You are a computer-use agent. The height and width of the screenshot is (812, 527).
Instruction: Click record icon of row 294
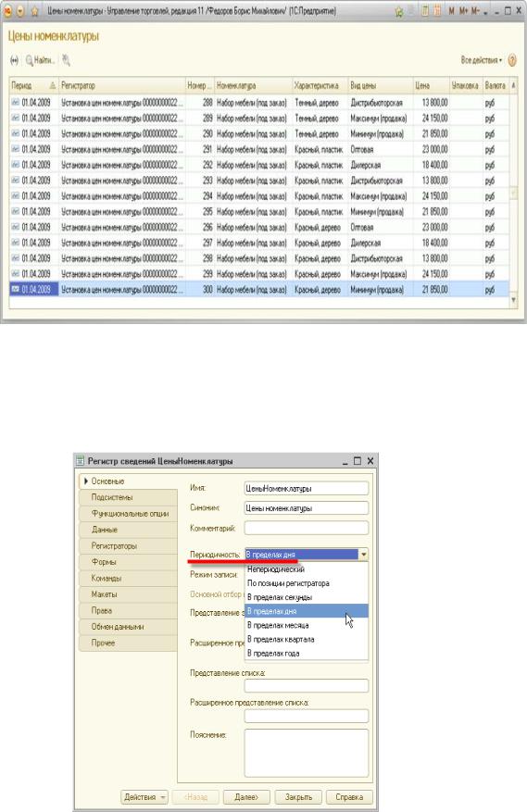point(16,195)
